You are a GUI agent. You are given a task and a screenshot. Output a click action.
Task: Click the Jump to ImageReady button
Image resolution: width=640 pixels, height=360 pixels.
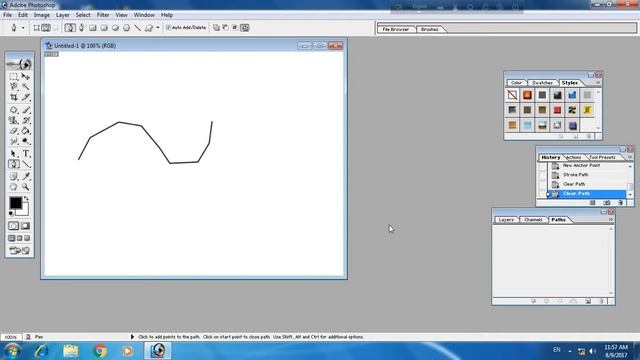coord(19,251)
